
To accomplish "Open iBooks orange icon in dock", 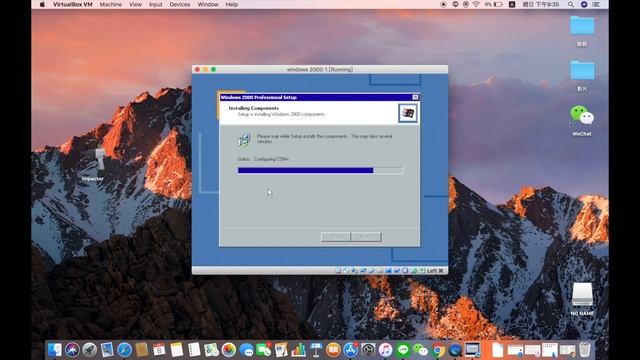I will [x=333, y=350].
